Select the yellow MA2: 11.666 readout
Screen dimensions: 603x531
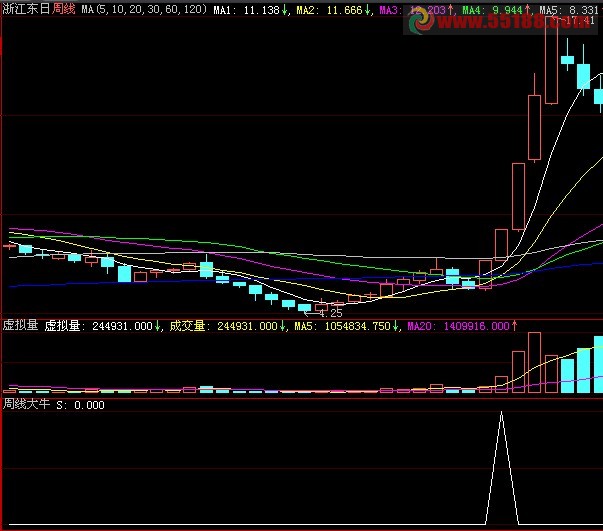[331, 9]
